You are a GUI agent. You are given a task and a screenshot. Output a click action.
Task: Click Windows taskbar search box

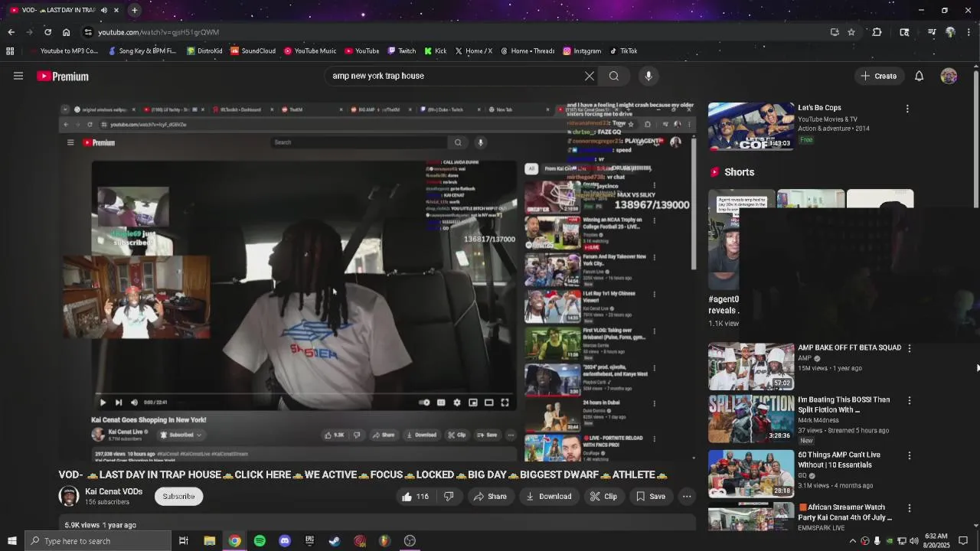[x=97, y=541]
